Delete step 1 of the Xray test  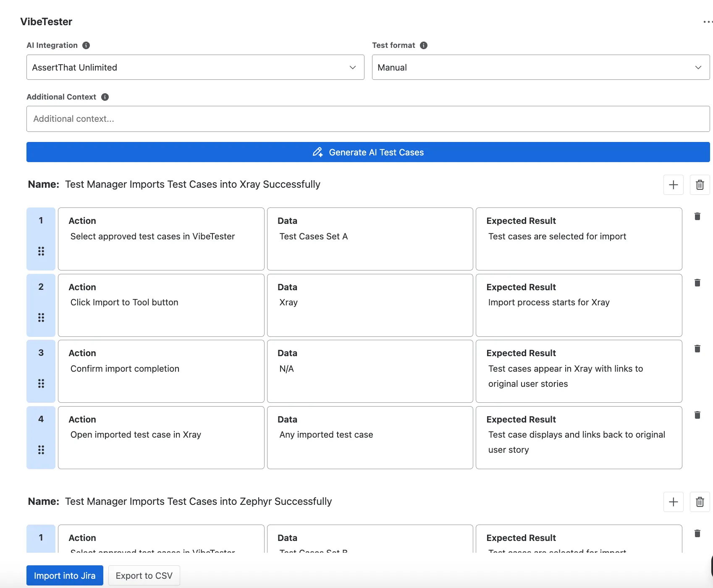coord(697,216)
